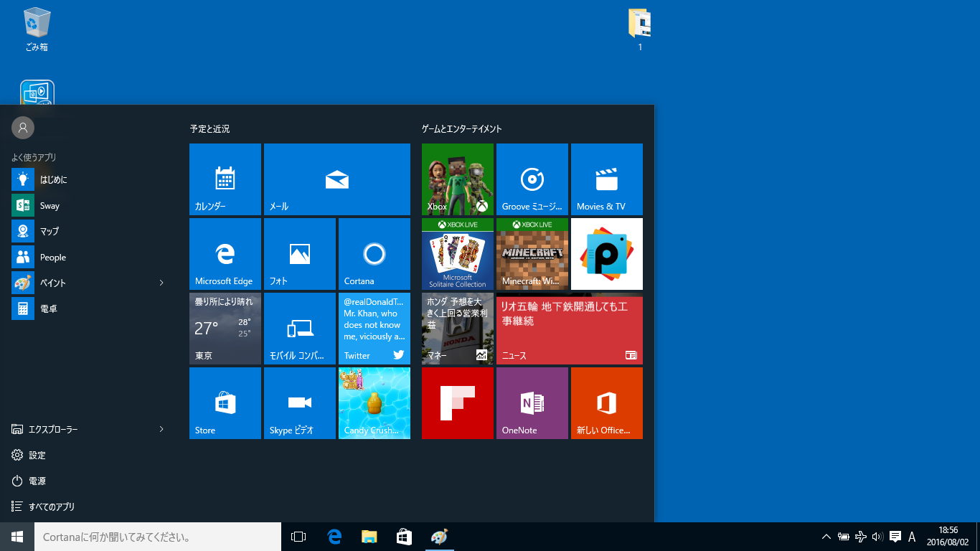Open the Groove Music tile
Image resolution: width=980 pixels, height=551 pixels.
tap(532, 179)
